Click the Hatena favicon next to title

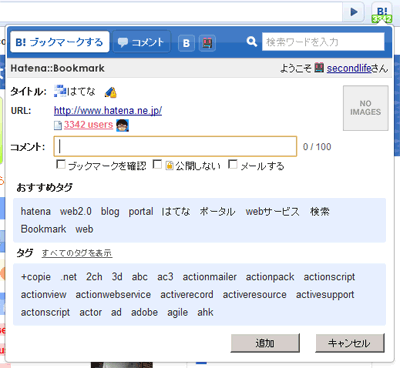[x=60, y=91]
